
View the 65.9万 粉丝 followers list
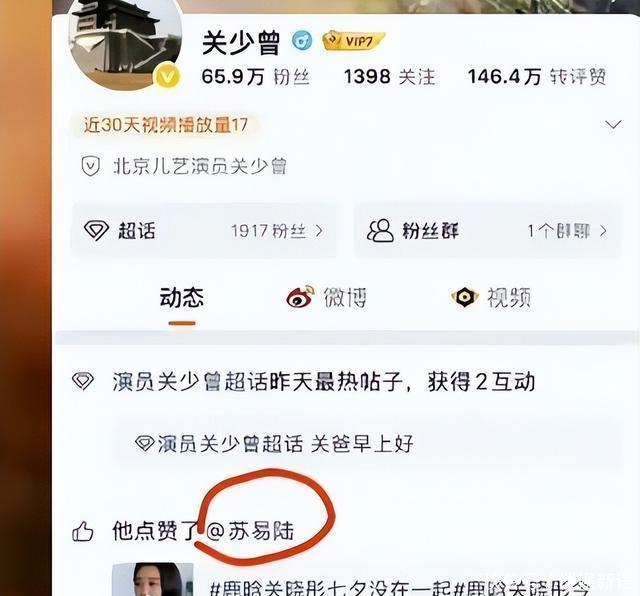pyautogui.click(x=256, y=77)
